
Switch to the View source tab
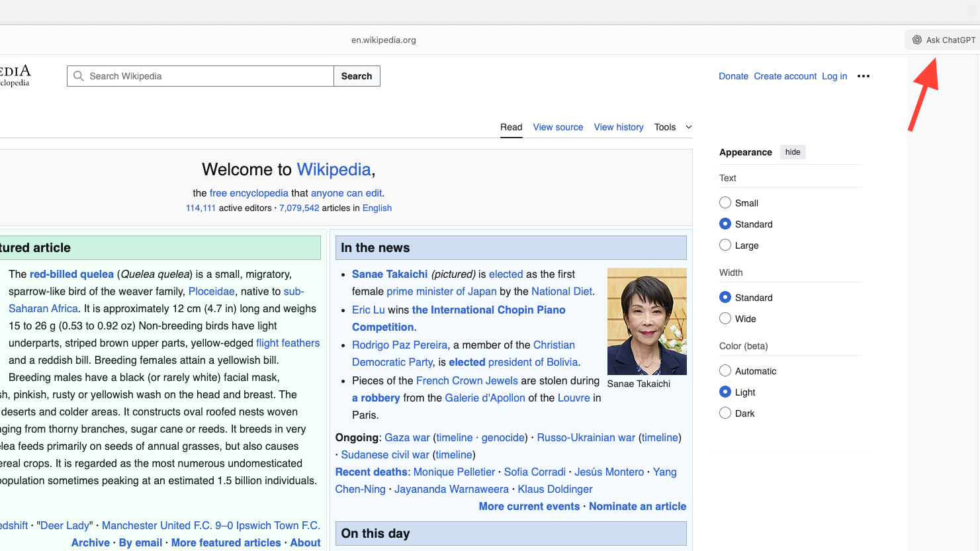(x=558, y=127)
